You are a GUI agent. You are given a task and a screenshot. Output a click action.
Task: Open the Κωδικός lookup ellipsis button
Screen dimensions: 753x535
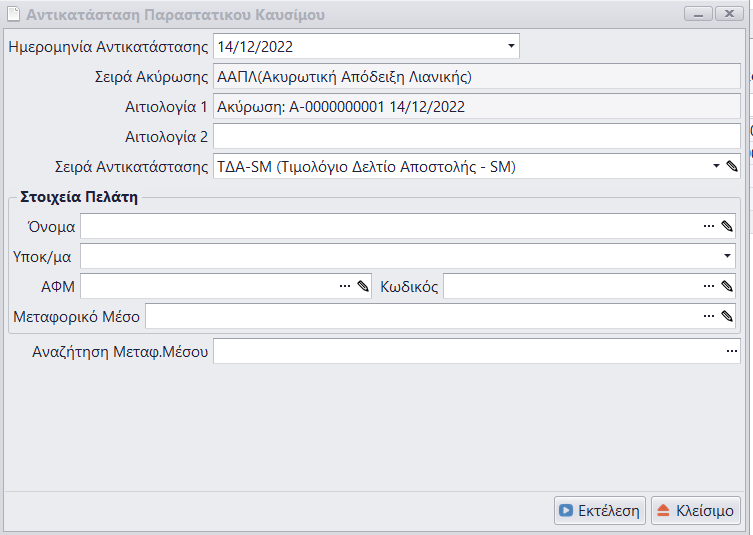pos(709,287)
